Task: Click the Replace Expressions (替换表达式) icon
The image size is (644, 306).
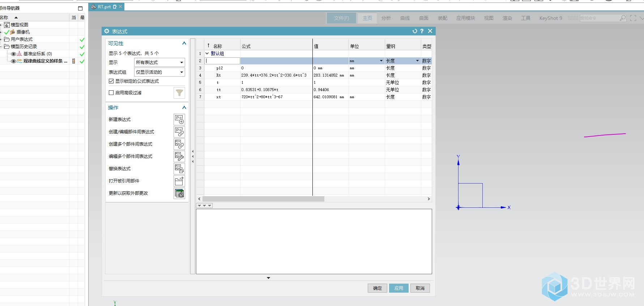Action: [179, 169]
